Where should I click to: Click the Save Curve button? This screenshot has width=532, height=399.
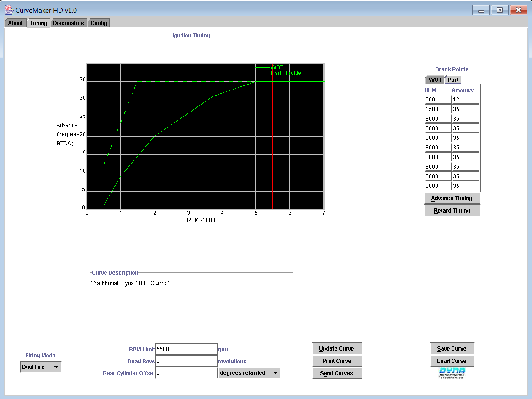click(x=452, y=349)
